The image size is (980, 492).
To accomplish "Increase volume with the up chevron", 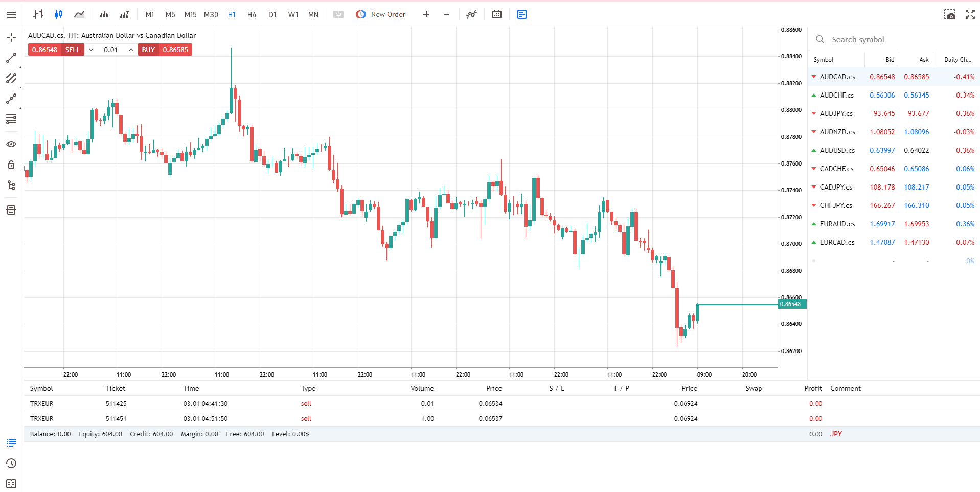I will click(131, 50).
